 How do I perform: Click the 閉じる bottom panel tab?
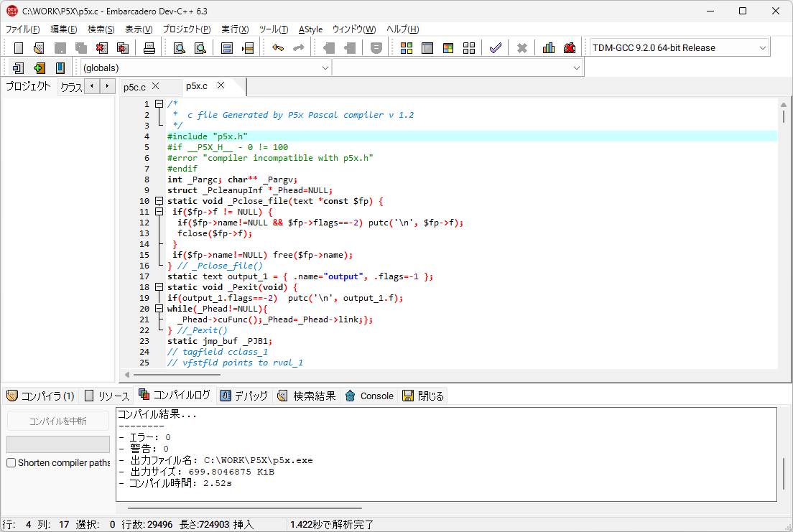[x=423, y=396]
